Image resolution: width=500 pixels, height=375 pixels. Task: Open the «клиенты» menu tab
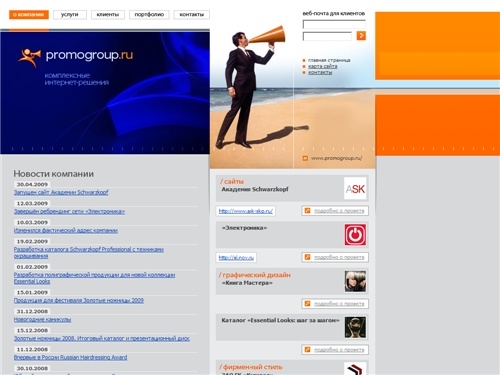[x=108, y=15]
